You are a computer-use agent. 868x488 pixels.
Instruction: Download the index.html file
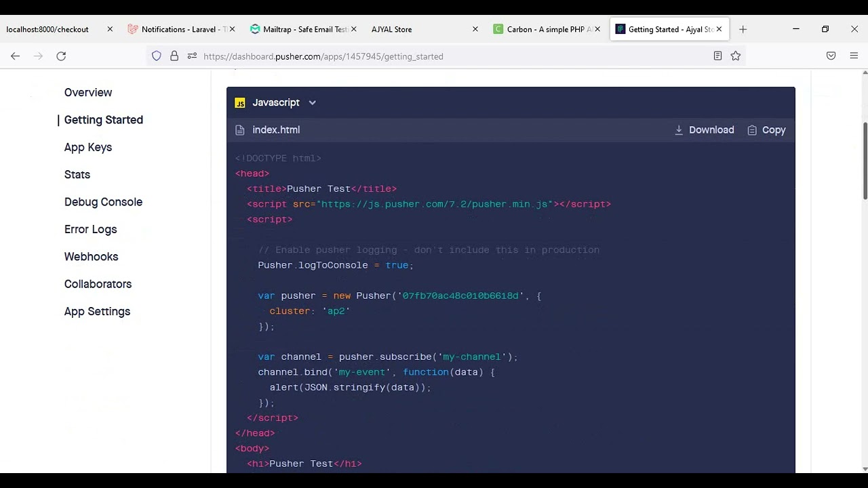coord(704,130)
